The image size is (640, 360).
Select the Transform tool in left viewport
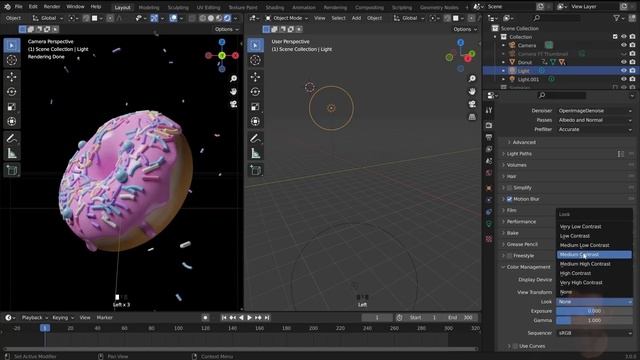click(x=11, y=122)
